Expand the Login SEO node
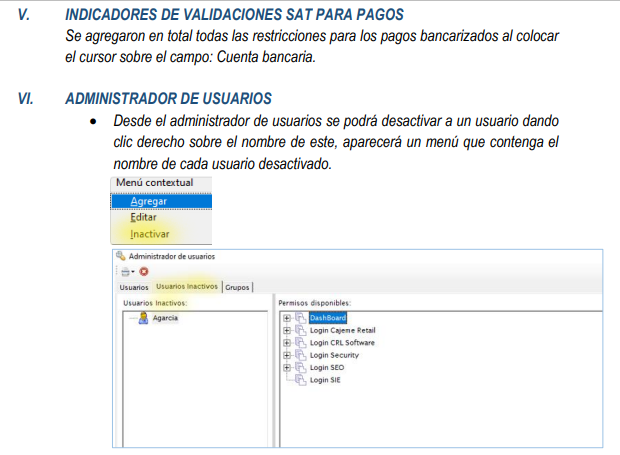 (x=287, y=368)
